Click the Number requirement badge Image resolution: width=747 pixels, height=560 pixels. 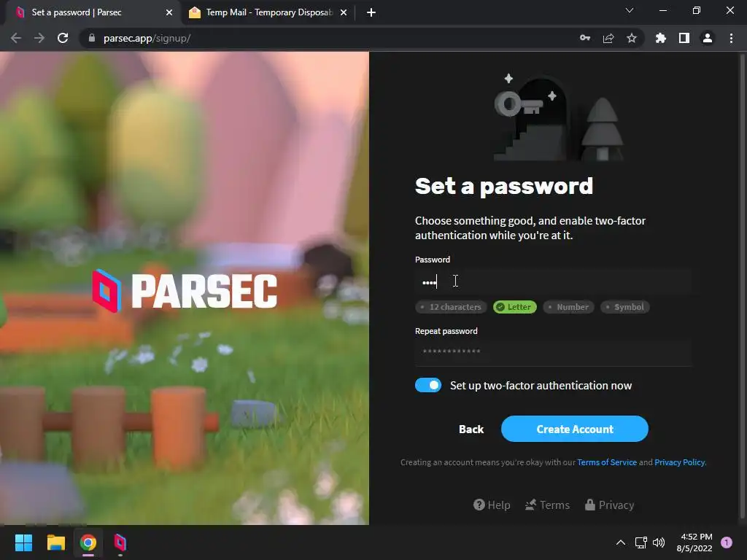coord(568,307)
